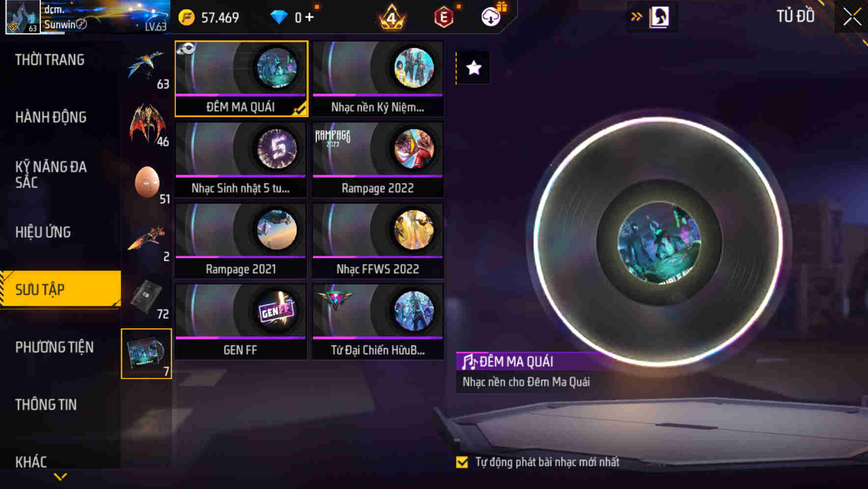This screenshot has width=868, height=489.
Task: Click the large vinyl disc preview
Action: click(658, 242)
